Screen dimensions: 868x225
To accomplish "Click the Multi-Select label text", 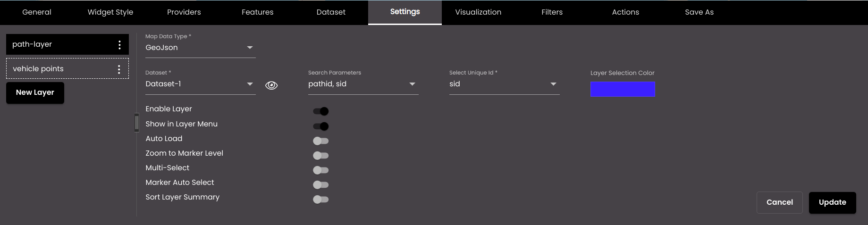I will (x=168, y=168).
